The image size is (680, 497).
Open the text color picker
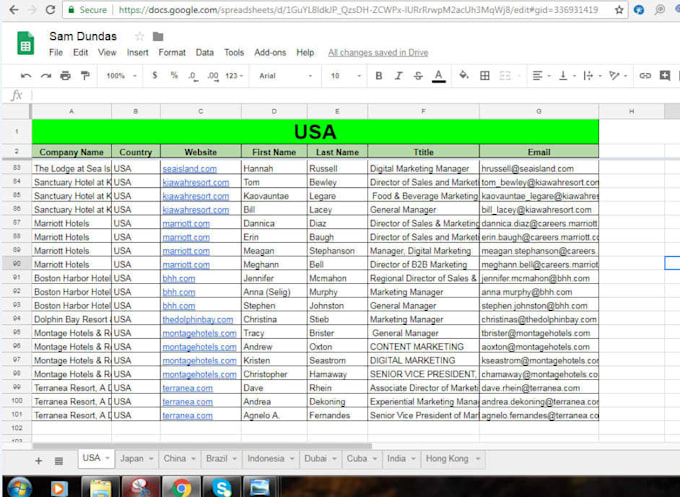438,76
